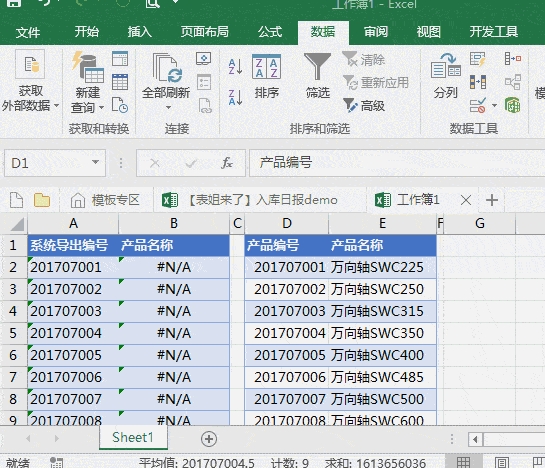This screenshot has width=545, height=468.
Task: Click the formula bar showing 产品编号
Action: coord(396,163)
